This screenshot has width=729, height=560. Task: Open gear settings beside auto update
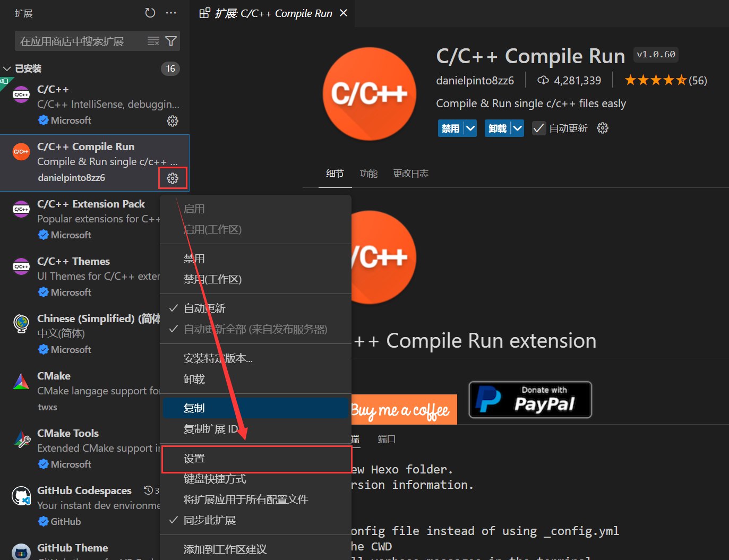(x=603, y=128)
